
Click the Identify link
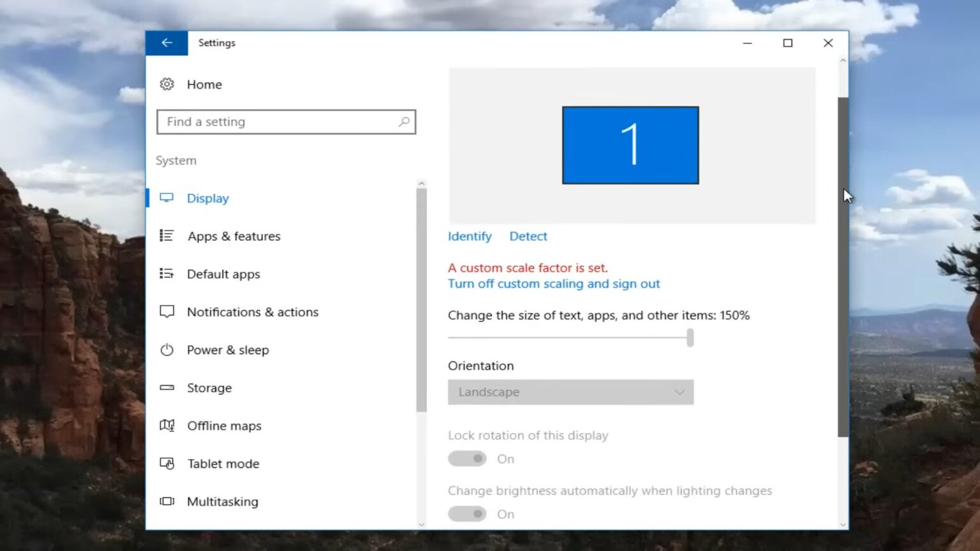(x=470, y=236)
